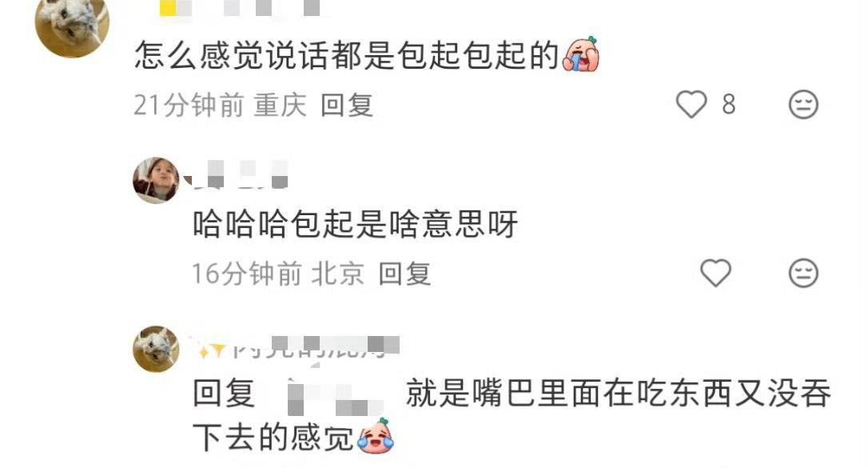Tap the laughing-tears emoji after 下去的感觉
The image size is (868, 468).
tap(376, 437)
